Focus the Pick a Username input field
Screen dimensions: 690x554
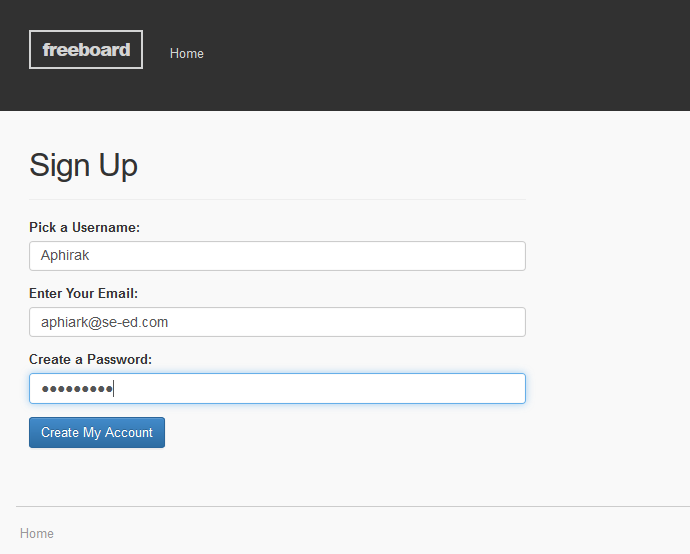(x=277, y=256)
